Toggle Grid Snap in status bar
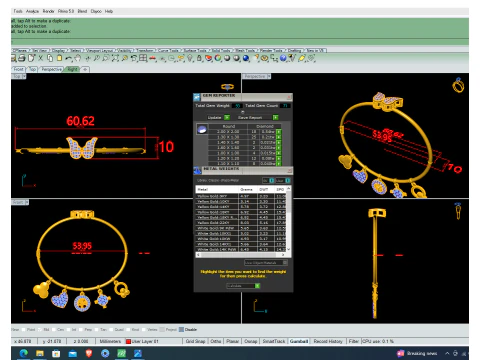The width and height of the screenshot is (480, 360). pyautogui.click(x=195, y=341)
